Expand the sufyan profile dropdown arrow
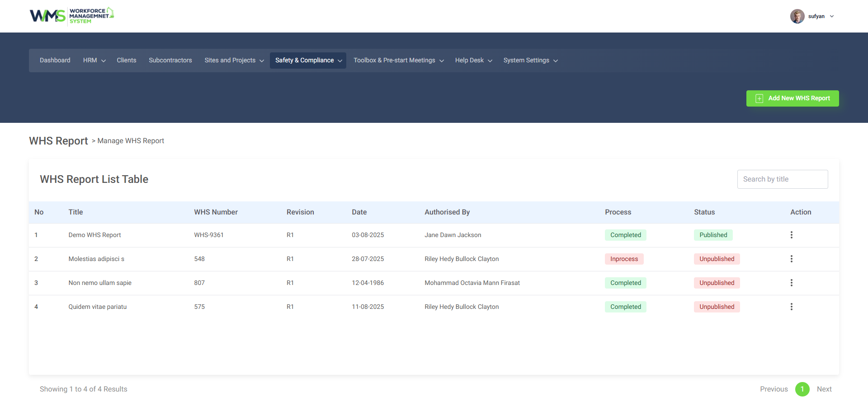Screen dimensions: 868x415 (x=832, y=16)
